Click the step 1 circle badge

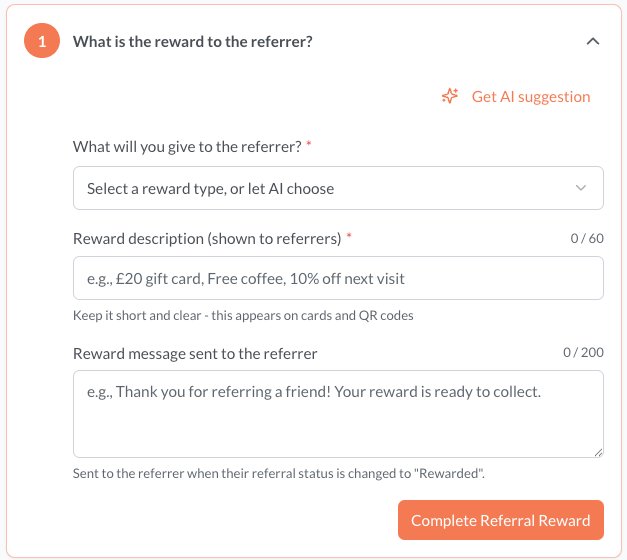tap(42, 41)
